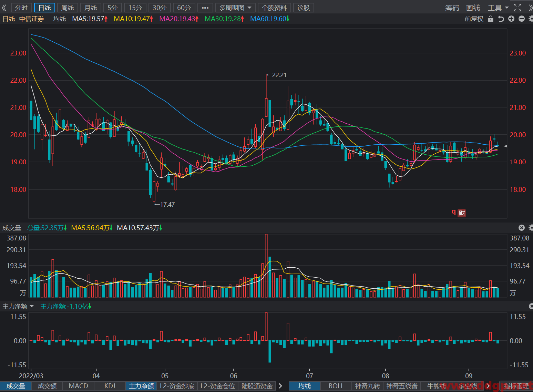
Task: Select the 神奇九转 indicator tab
Action: pyautogui.click(x=367, y=386)
